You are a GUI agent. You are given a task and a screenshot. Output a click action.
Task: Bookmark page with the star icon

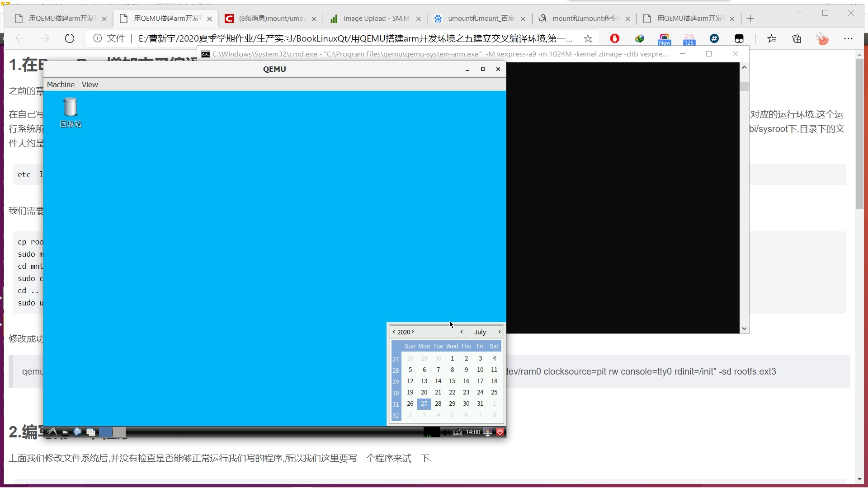[x=588, y=39]
